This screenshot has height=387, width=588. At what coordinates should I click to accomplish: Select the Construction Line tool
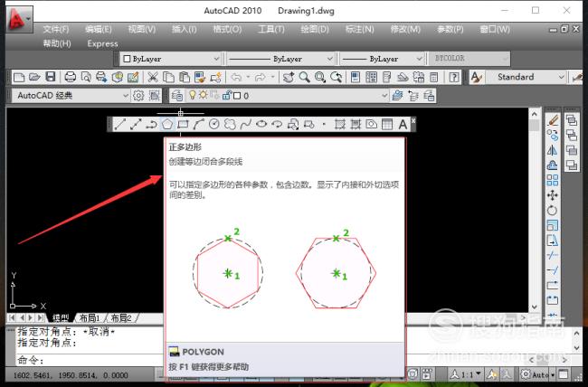click(136, 124)
